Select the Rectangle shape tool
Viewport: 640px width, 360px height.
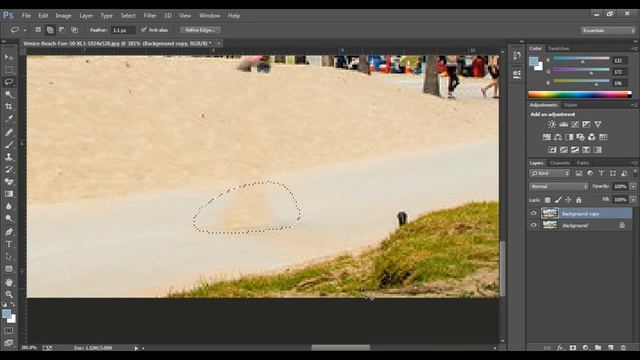pyautogui.click(x=9, y=269)
